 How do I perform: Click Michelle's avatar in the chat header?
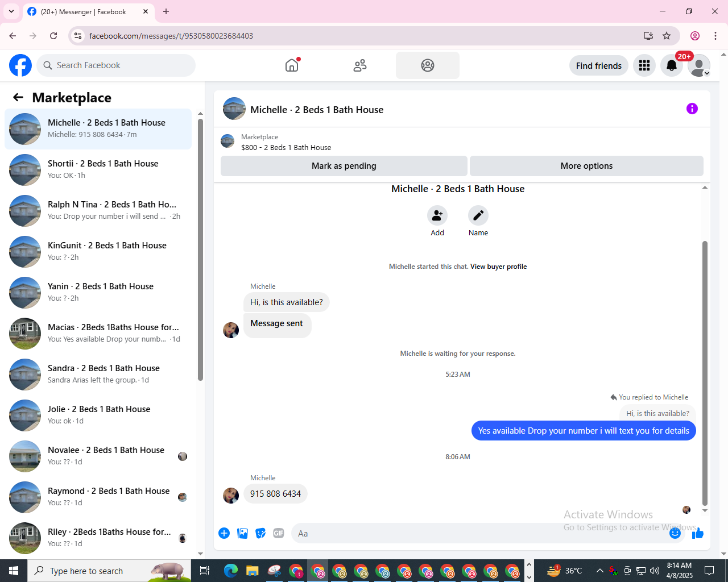[x=234, y=109]
